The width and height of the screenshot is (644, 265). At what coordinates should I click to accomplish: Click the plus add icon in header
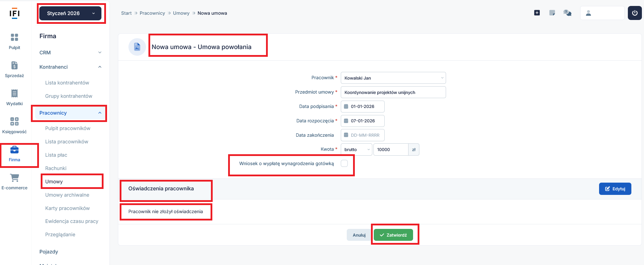tap(537, 13)
